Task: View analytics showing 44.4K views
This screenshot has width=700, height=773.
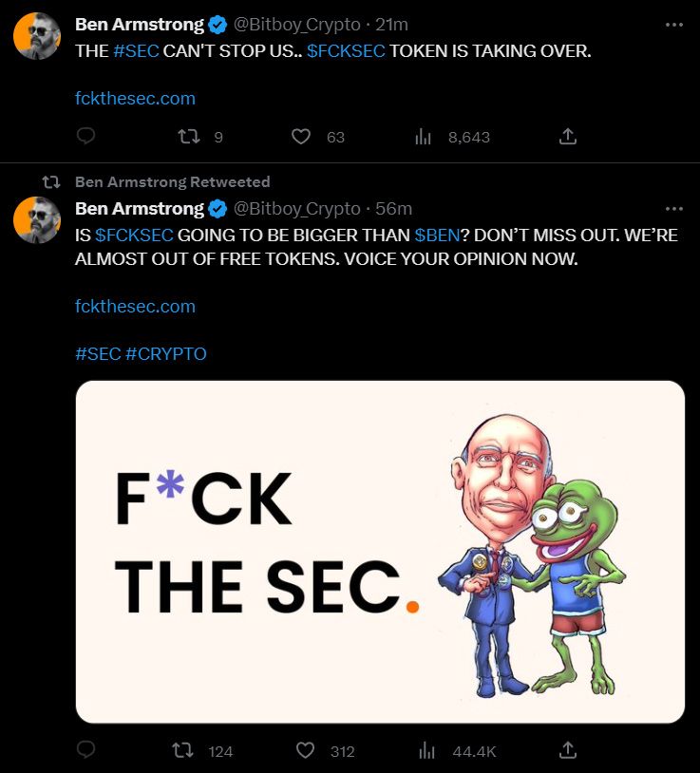Action: (426, 751)
